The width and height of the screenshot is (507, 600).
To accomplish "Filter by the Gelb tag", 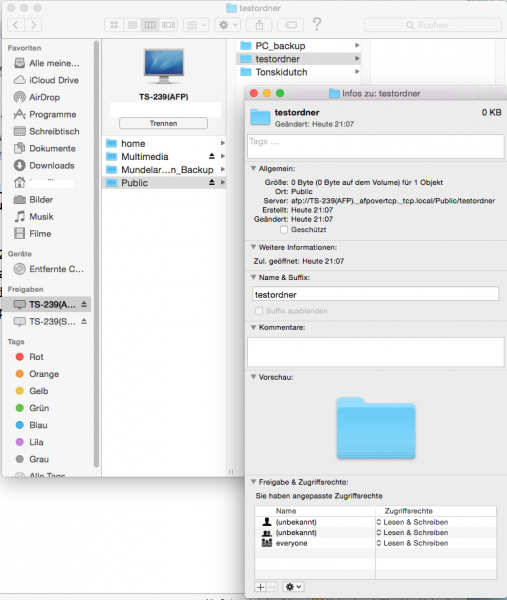I will [x=32, y=391].
